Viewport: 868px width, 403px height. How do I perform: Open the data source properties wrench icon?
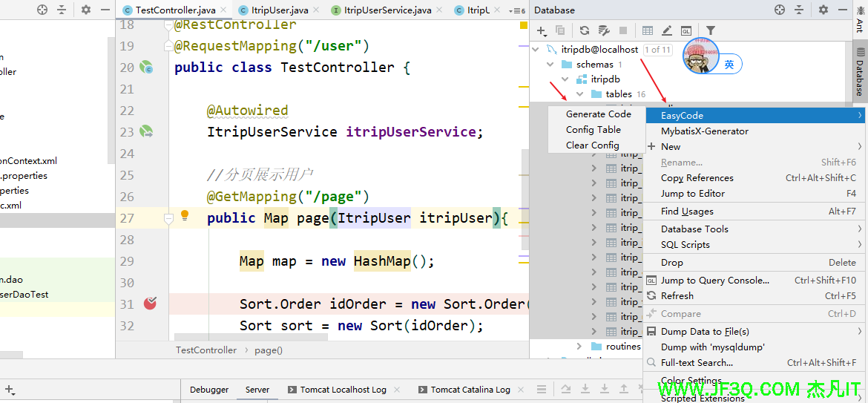tap(604, 30)
